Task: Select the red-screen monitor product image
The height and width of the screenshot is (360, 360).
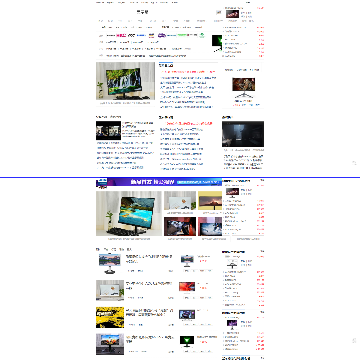Action: (x=187, y=287)
